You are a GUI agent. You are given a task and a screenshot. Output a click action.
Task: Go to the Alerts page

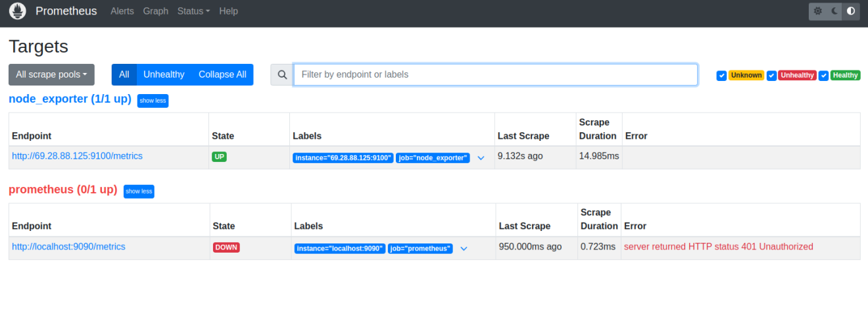tap(122, 11)
